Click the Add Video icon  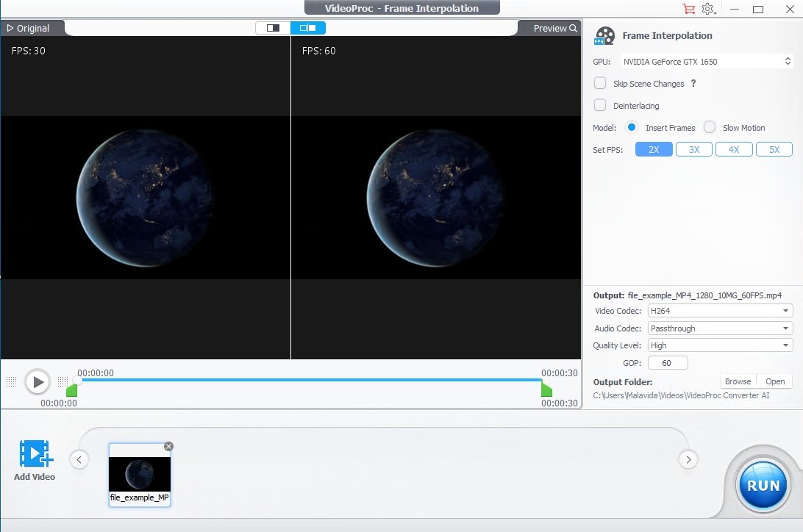pos(35,454)
